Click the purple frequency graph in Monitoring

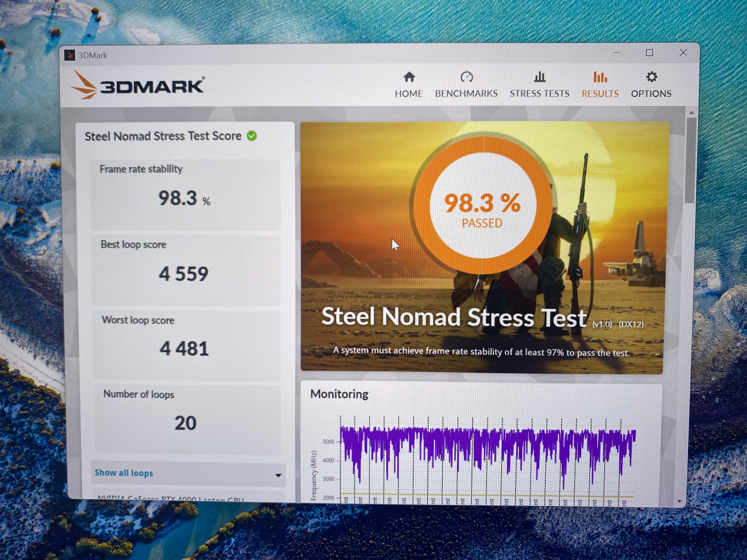(x=488, y=454)
